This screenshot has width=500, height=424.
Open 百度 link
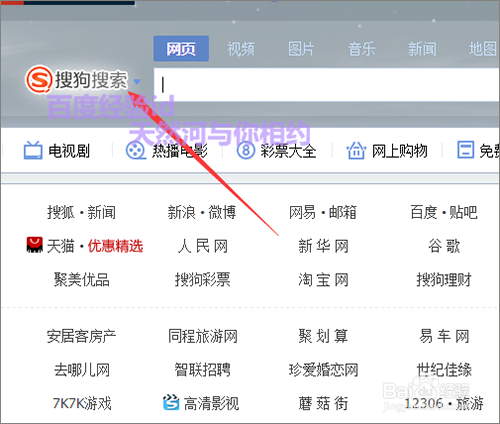[x=424, y=212]
